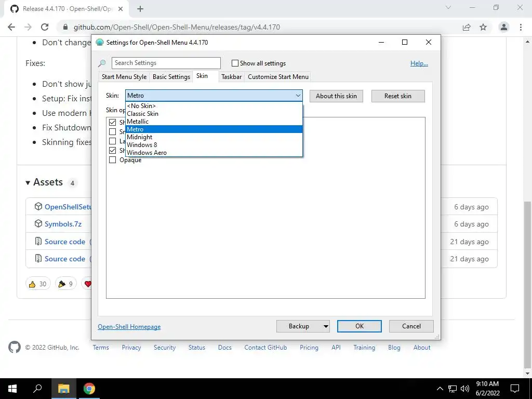Reload the GitHub page

[45, 27]
